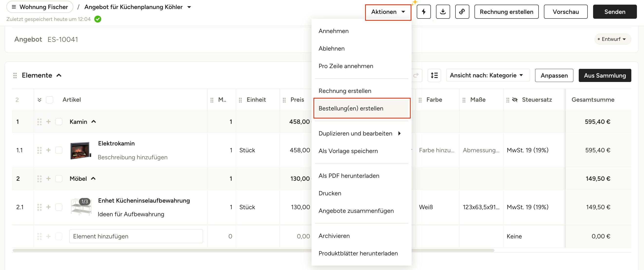Choose Rechnung erstellen in the dropdown menu
Image resolution: width=644 pixels, height=270 pixels.
tap(361, 91)
